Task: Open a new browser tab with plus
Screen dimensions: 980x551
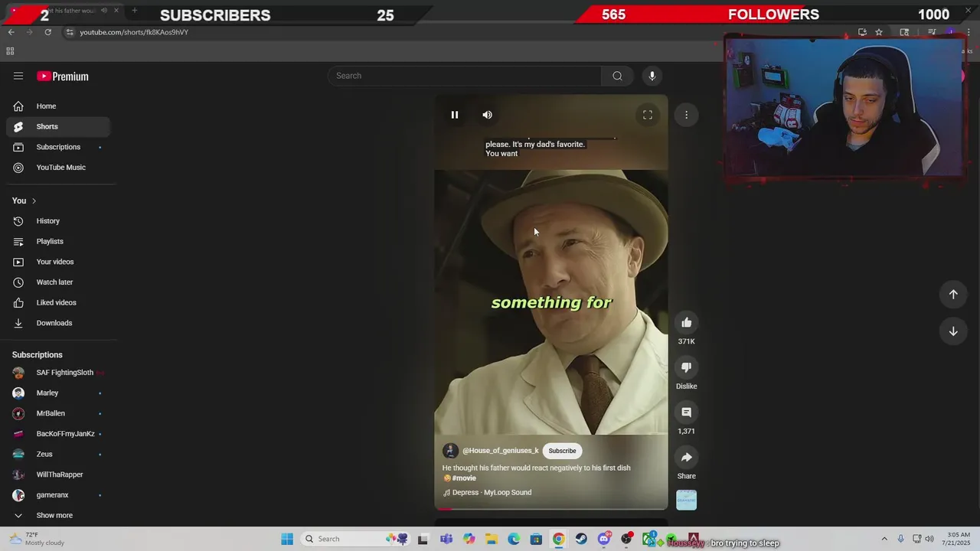Action: click(x=134, y=11)
